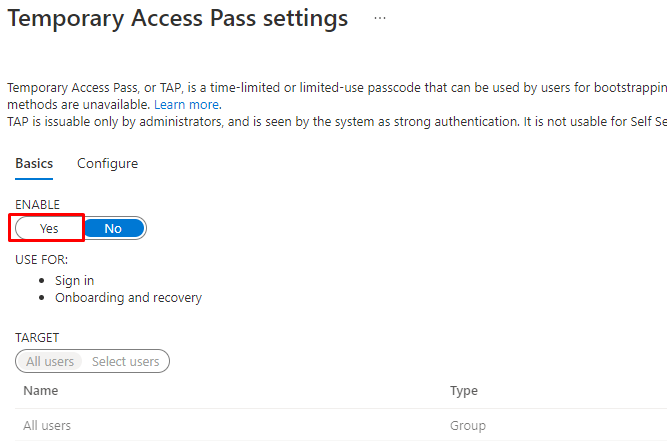Click the Temporary Access Pass settings title

pos(177,18)
